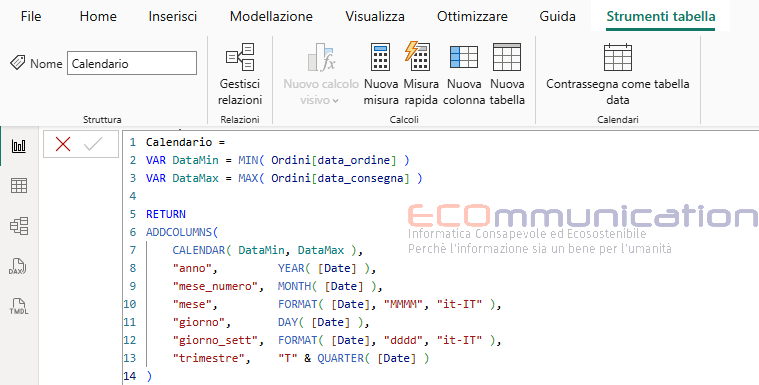Image resolution: width=759 pixels, height=385 pixels.
Task: Switch to the Modellazione tab
Action: [271, 16]
